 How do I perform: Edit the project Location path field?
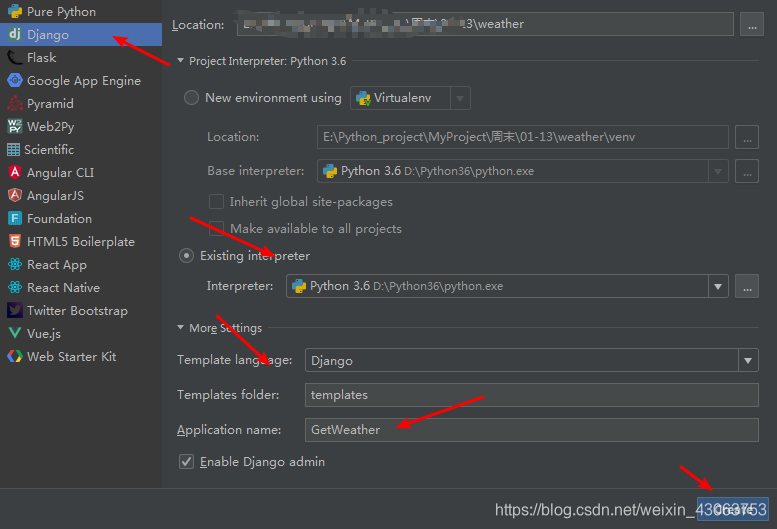pyautogui.click(x=485, y=24)
